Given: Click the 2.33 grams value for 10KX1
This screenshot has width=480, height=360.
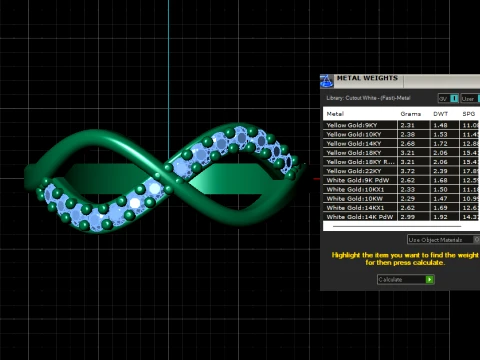Looking at the screenshot, I should pyautogui.click(x=408, y=189).
